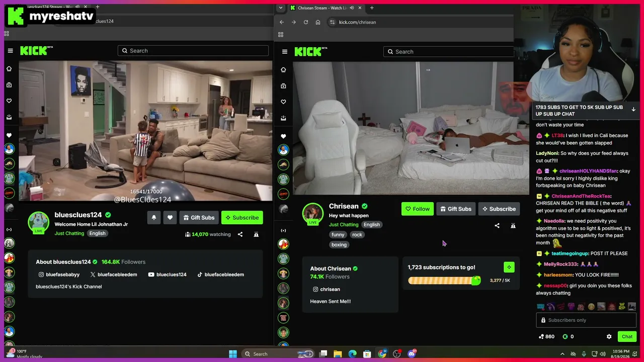Report the Chrisean stream
644x362 pixels.
(513, 226)
